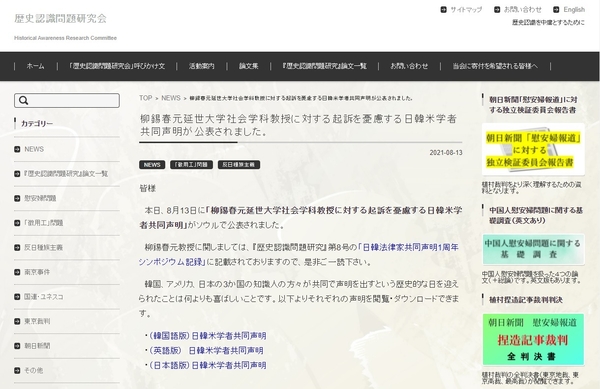The image size is (600, 389).
Task: Click the arrow icon beside サイトマップ
Action: (x=443, y=10)
